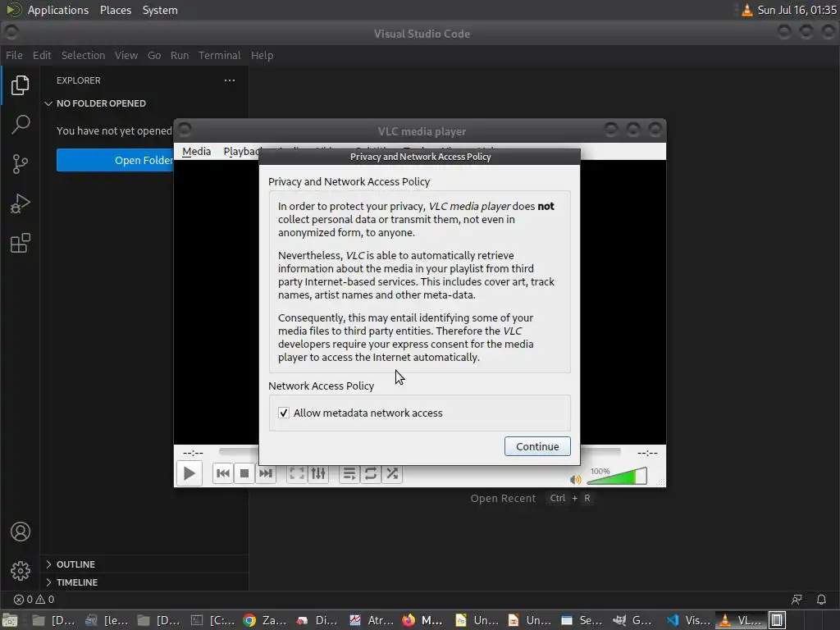The width and height of the screenshot is (840, 630).
Task: Click the feedback icon in VS Code's status bar
Action: (797, 600)
